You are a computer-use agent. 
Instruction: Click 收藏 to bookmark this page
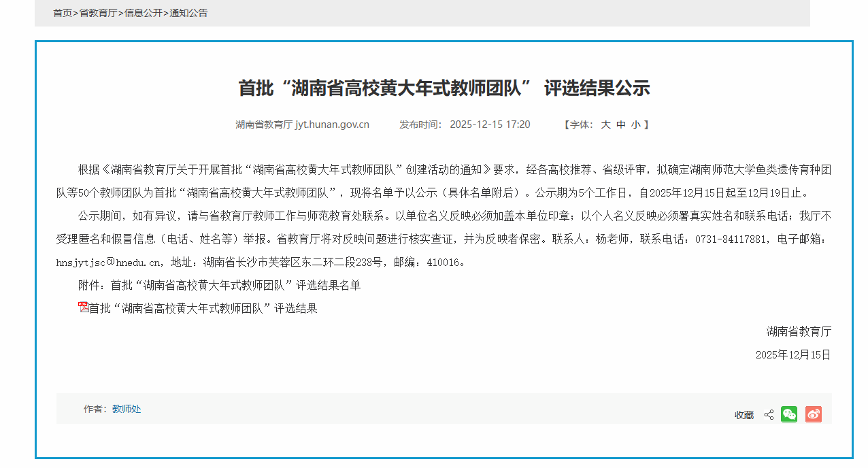click(744, 415)
